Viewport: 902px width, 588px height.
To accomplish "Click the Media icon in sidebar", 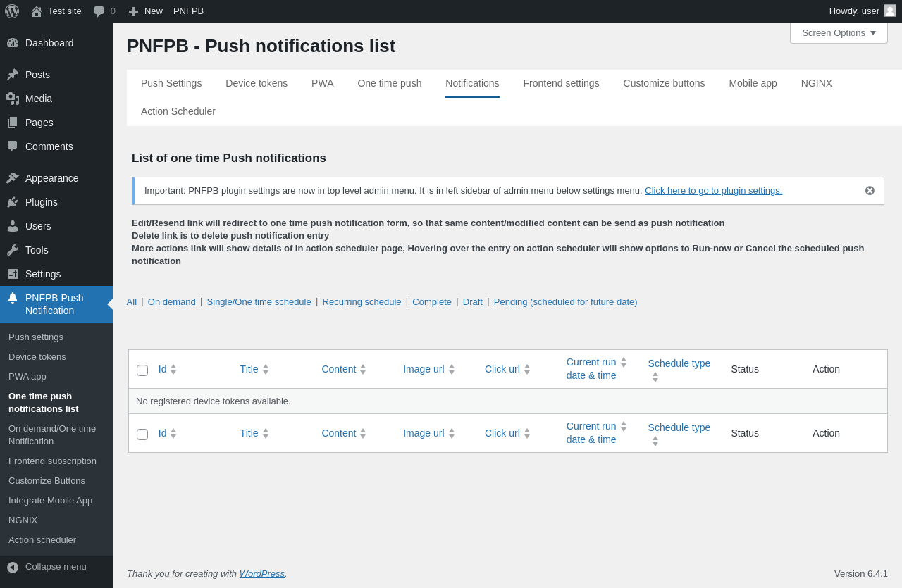I will point(13,99).
